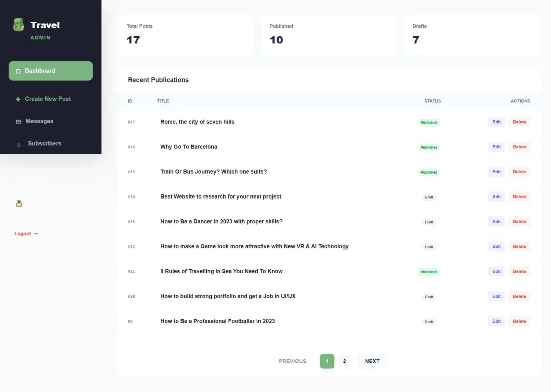Click the Published badge for post #17
The width and height of the screenshot is (551, 392).
pyautogui.click(x=429, y=122)
